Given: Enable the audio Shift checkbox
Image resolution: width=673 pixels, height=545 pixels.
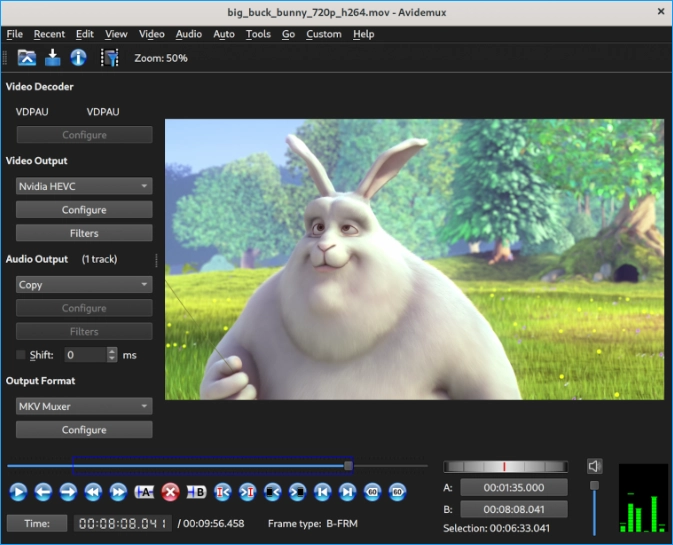Looking at the screenshot, I should click(x=20, y=355).
